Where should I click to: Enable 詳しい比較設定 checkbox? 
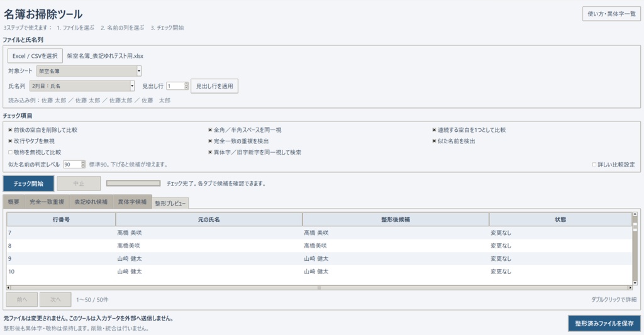pyautogui.click(x=594, y=164)
